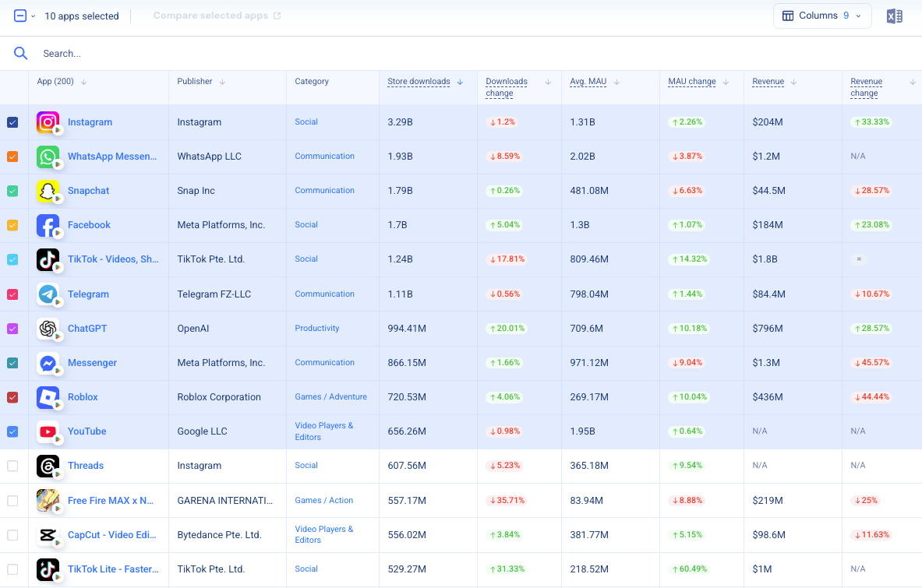922x588 pixels.
Task: Click WhatsApp's 2.02B Avg. MAU value
Action: (x=582, y=157)
